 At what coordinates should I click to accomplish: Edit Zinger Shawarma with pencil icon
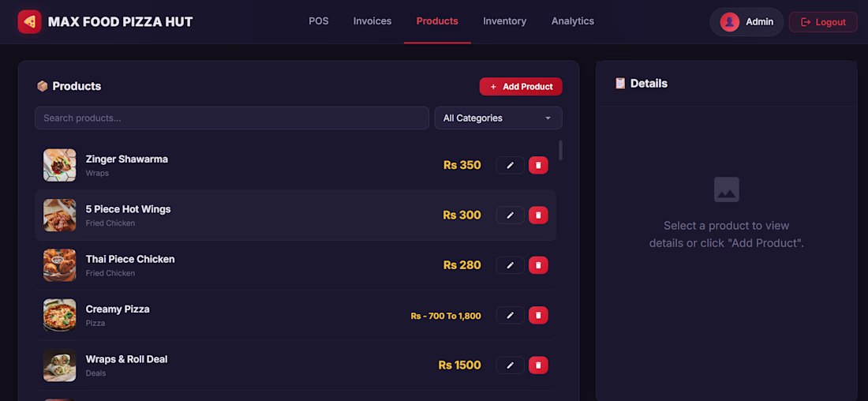(x=510, y=165)
